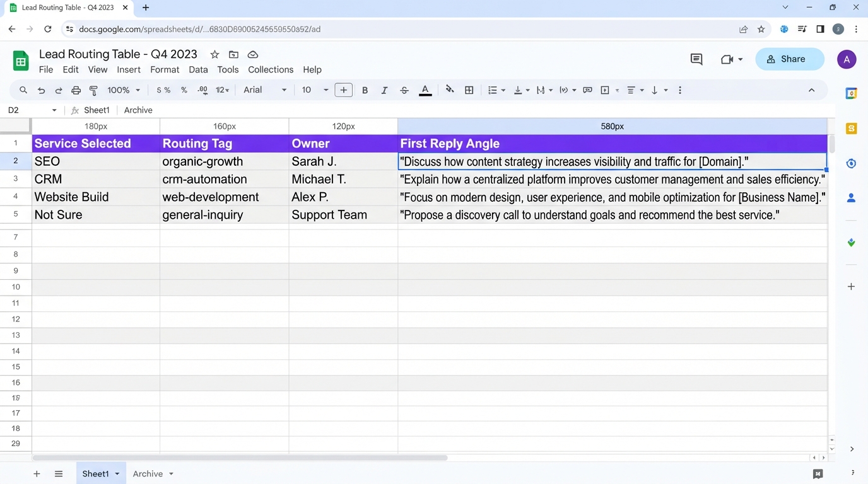The height and width of the screenshot is (484, 868).
Task: Select the First Reply Angle header
Action: [612, 144]
